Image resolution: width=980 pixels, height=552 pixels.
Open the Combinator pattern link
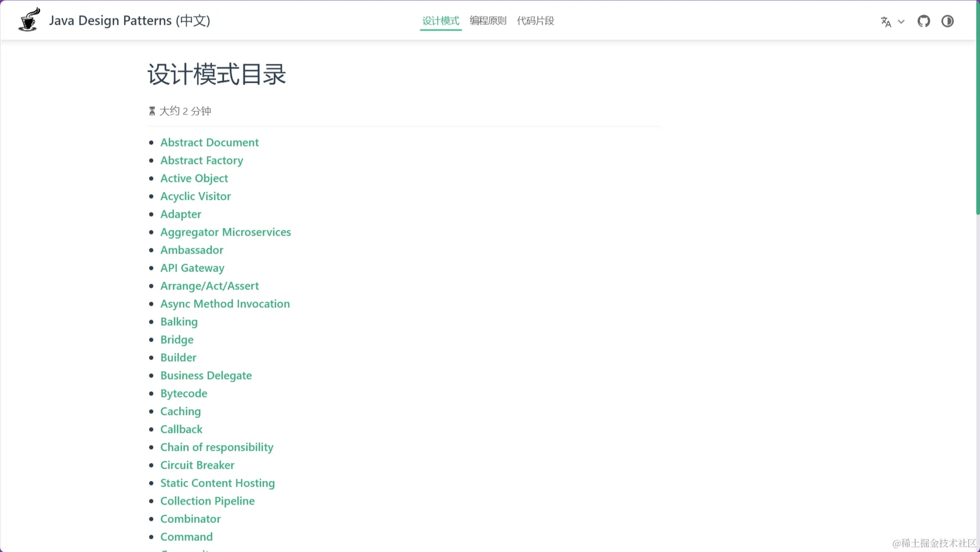[x=191, y=519]
